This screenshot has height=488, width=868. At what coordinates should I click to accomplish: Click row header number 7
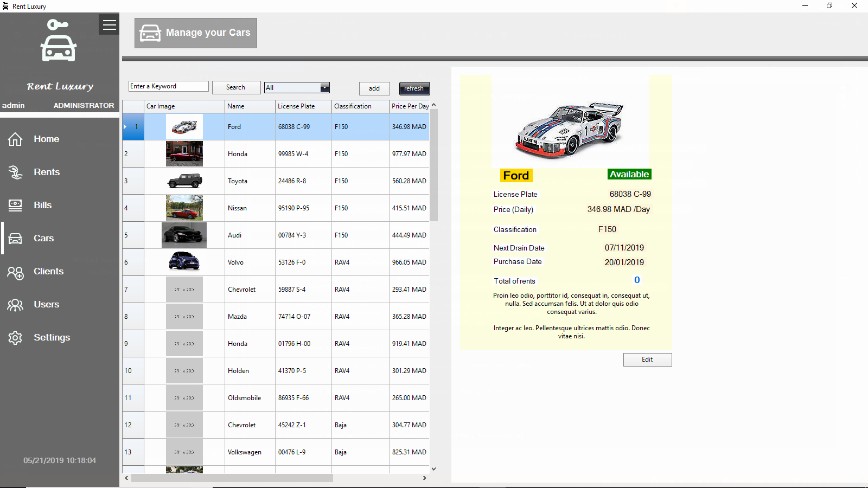click(x=133, y=290)
